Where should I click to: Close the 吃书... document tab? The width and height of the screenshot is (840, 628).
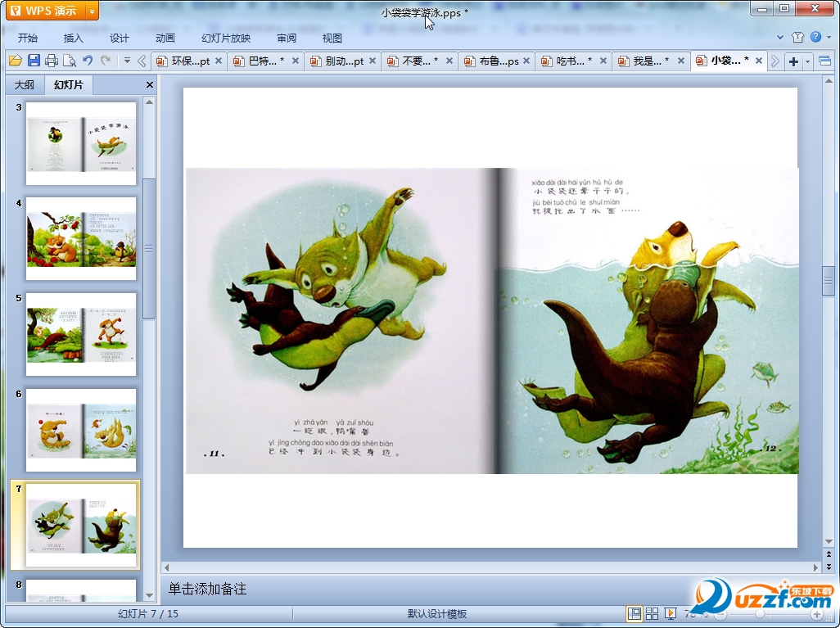click(x=603, y=61)
